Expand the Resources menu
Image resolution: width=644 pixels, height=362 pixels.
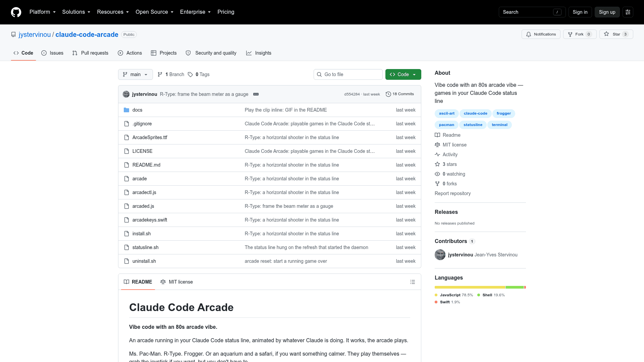coord(113,12)
